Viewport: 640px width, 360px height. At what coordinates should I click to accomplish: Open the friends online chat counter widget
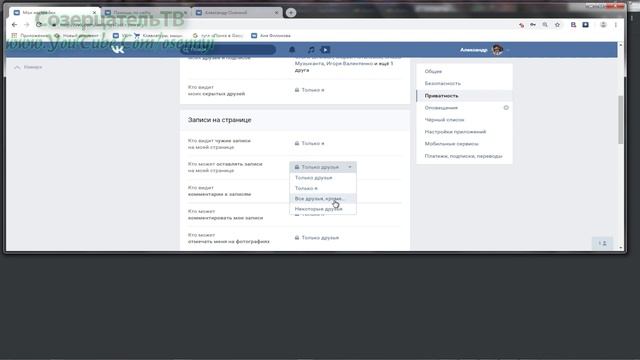(x=602, y=243)
